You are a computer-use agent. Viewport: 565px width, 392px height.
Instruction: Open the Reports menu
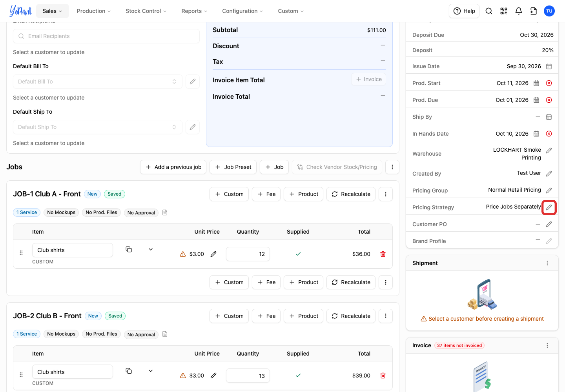(x=194, y=11)
